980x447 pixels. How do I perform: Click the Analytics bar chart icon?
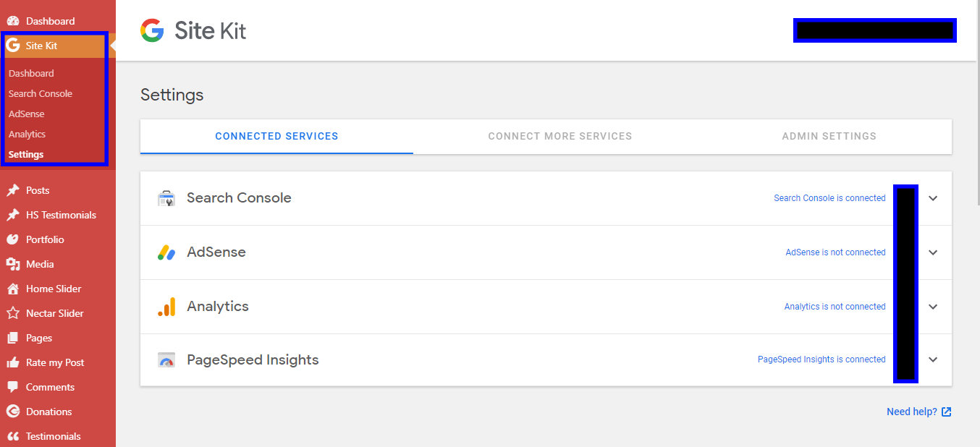point(166,307)
